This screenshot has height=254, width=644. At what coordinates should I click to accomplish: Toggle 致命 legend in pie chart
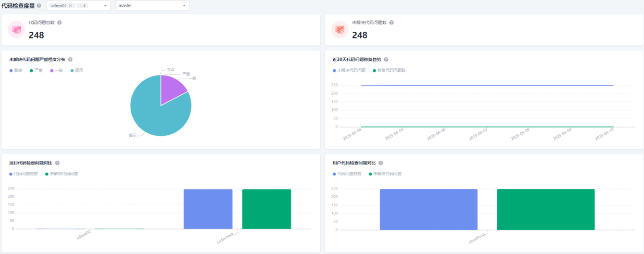pos(16,70)
